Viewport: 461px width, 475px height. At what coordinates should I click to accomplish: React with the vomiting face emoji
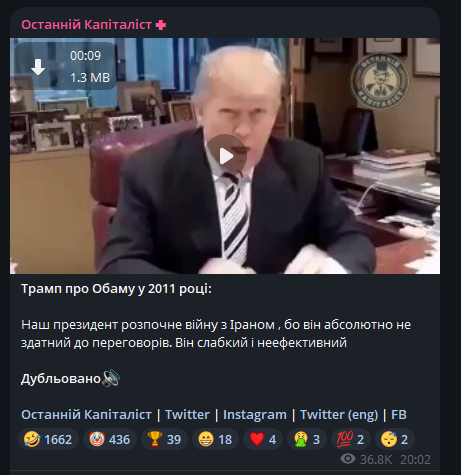pos(307,439)
